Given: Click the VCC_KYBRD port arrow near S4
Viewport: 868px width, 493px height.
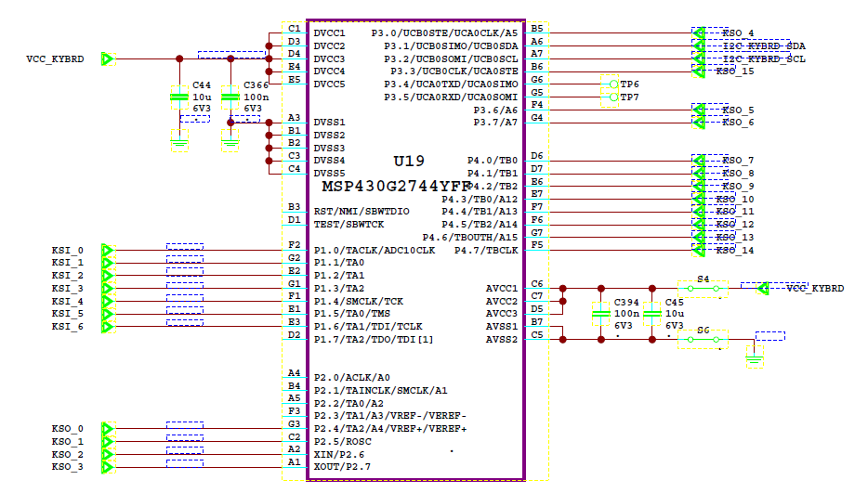Looking at the screenshot, I should coord(763,288).
